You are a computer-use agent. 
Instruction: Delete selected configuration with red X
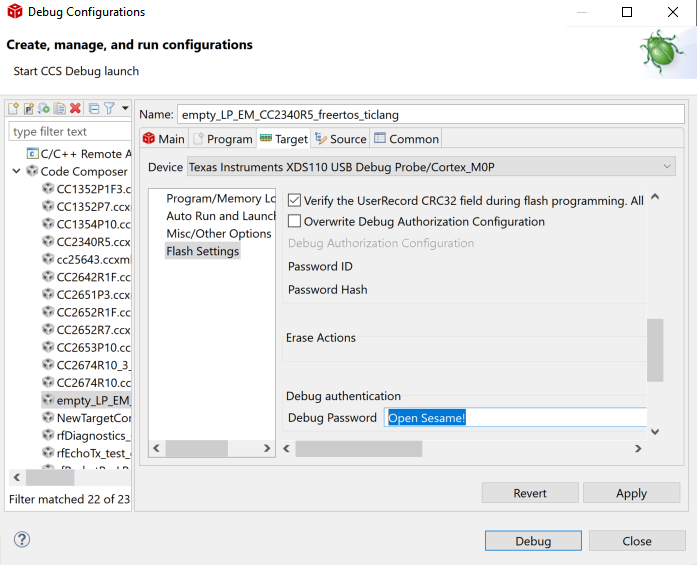pos(75,108)
